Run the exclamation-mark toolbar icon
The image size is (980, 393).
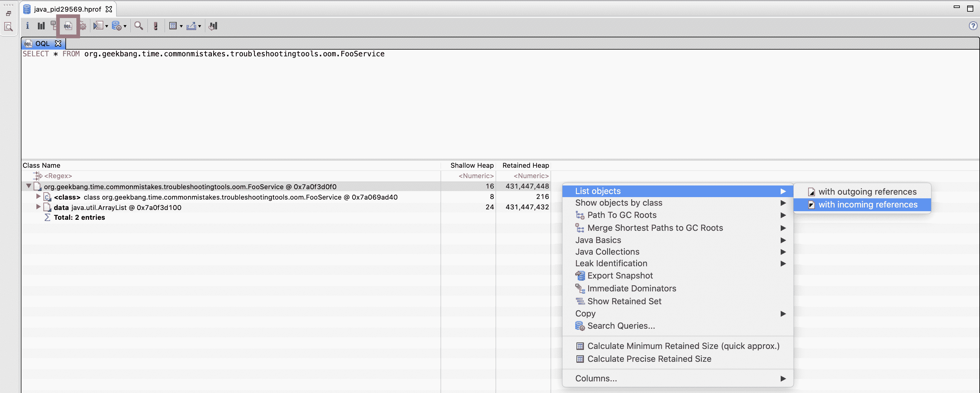(156, 26)
